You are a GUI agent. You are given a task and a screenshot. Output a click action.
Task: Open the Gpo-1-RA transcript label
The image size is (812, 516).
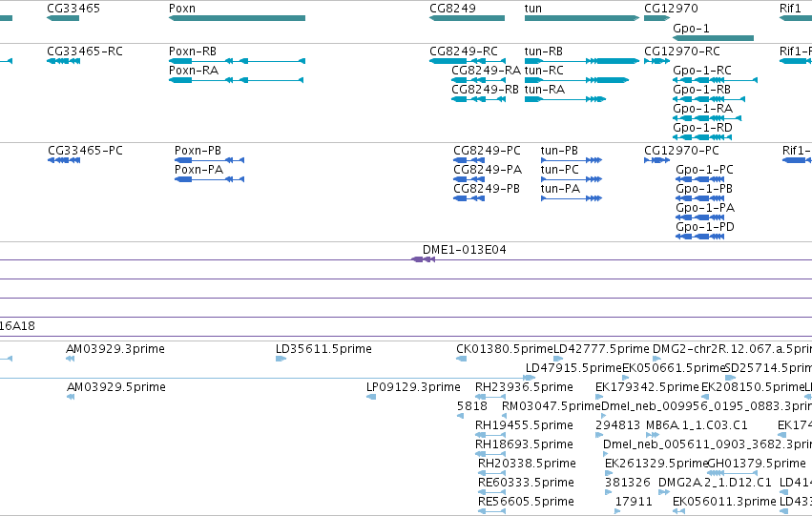coord(702,109)
